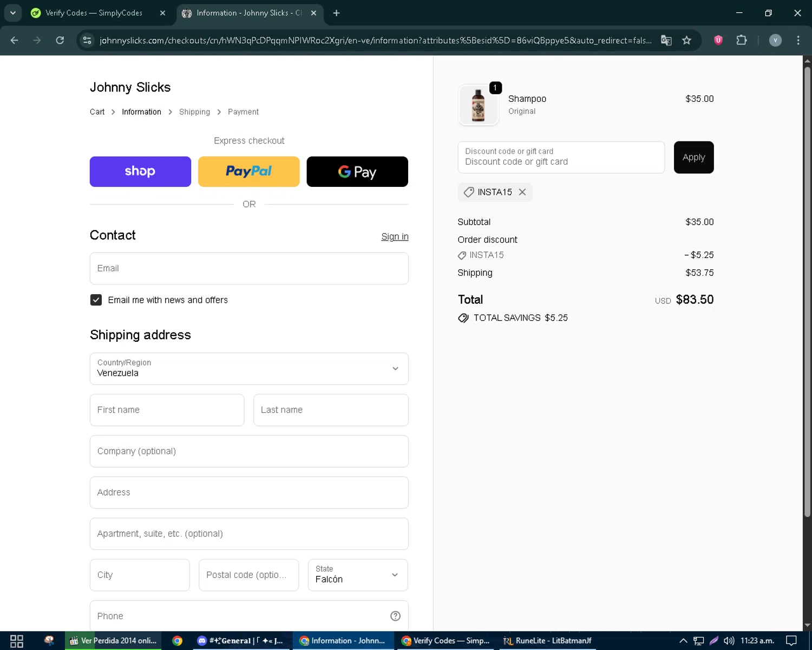
Task: Remove the INSTA15 discount code
Action: click(x=522, y=192)
